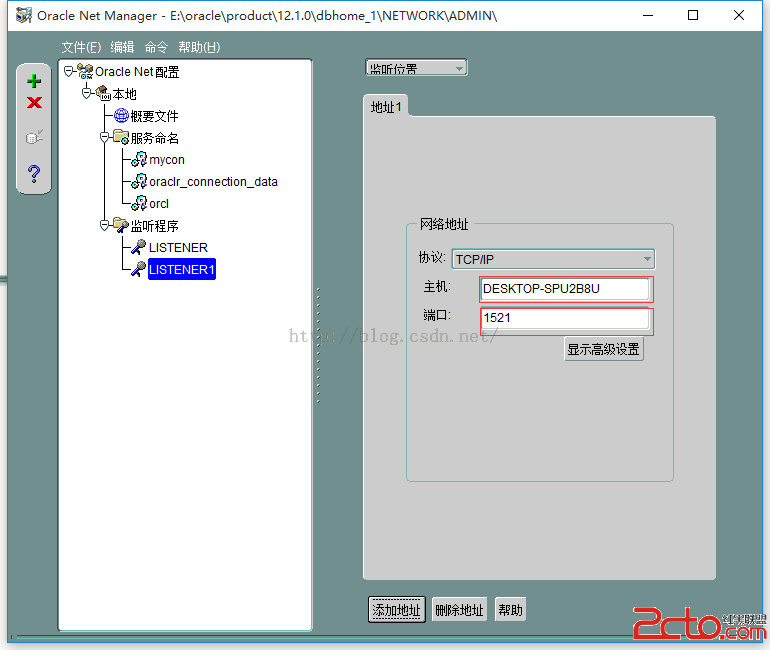
Task: Click the LISTENER listener icon
Action: click(138, 247)
